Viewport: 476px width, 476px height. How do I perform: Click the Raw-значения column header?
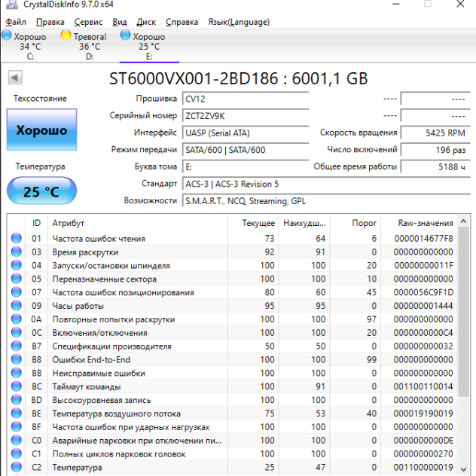(425, 223)
